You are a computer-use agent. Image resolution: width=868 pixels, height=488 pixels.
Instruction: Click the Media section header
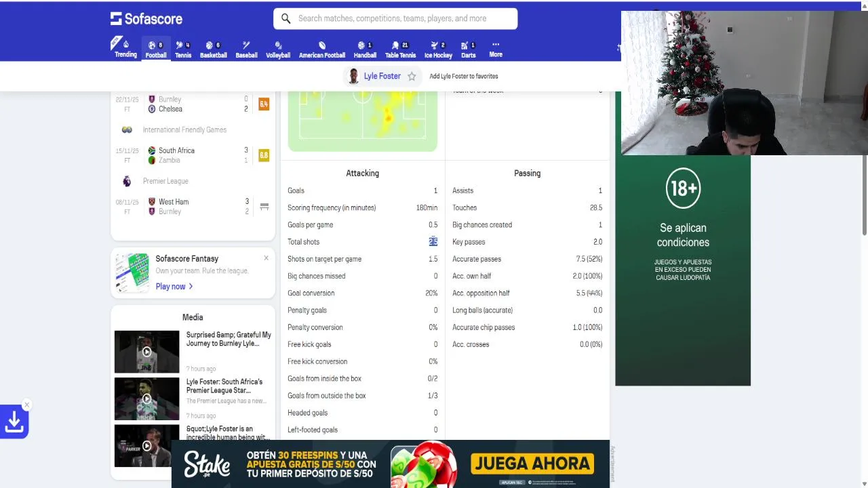pos(193,317)
